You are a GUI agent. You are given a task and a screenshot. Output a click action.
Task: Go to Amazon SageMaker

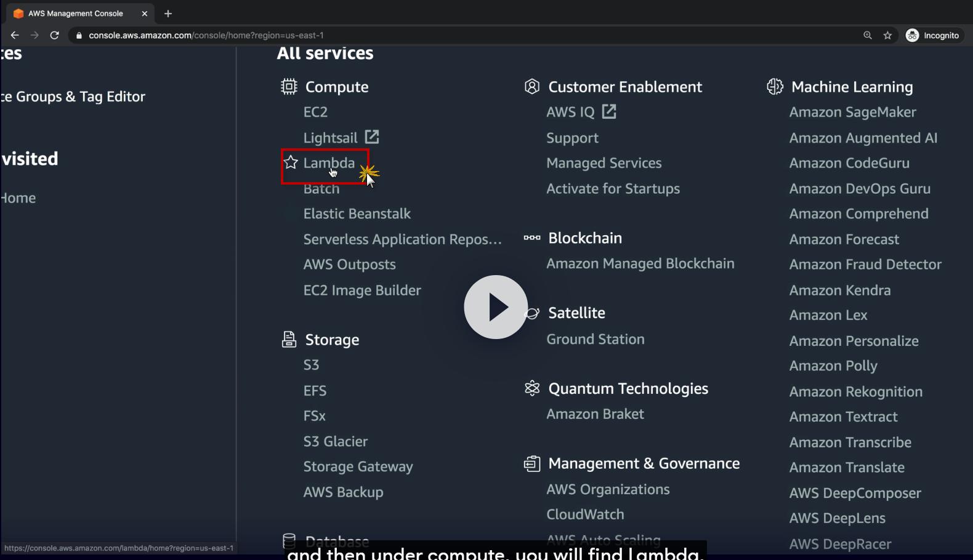tap(852, 112)
